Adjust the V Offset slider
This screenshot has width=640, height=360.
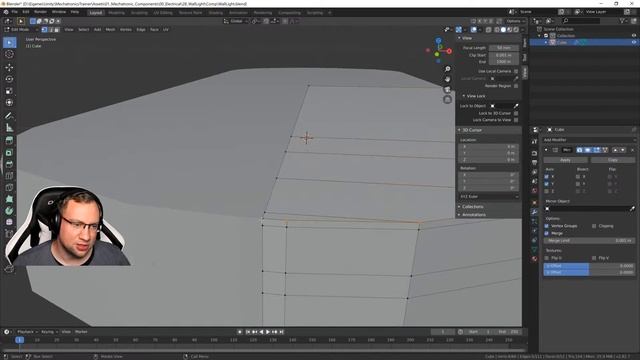(589, 272)
